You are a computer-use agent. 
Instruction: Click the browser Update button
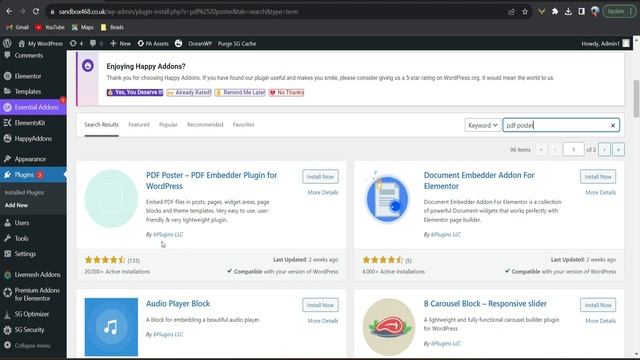point(619,11)
